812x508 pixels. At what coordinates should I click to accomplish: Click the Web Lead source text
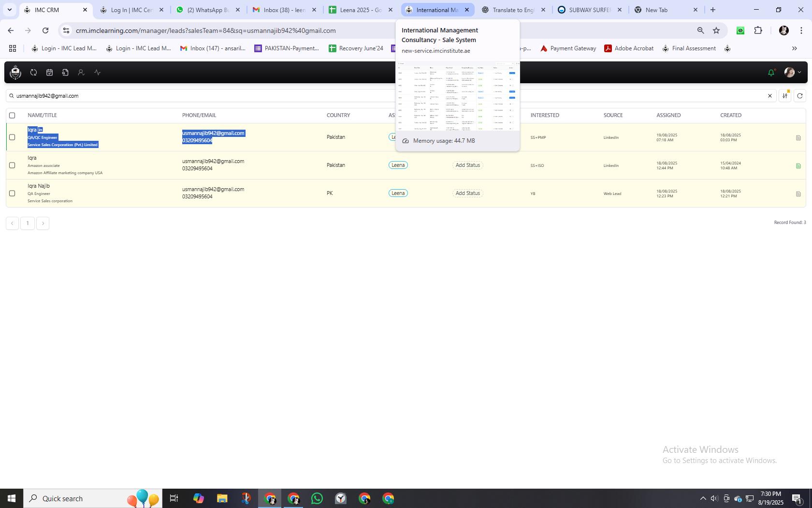[x=612, y=194]
